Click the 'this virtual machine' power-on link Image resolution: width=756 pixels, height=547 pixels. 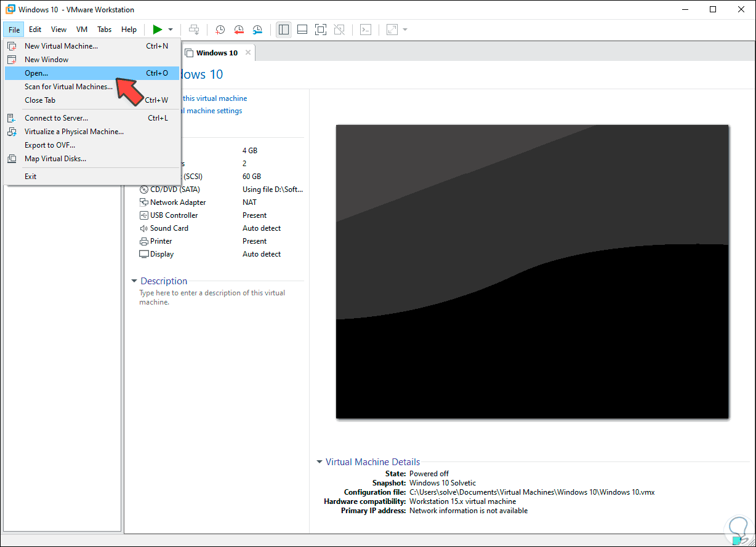tap(214, 98)
